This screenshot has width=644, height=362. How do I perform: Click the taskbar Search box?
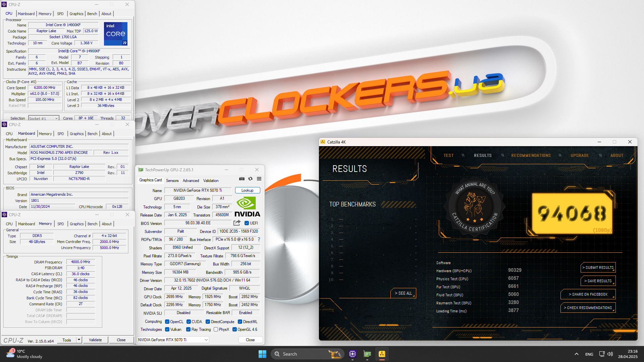(308, 354)
